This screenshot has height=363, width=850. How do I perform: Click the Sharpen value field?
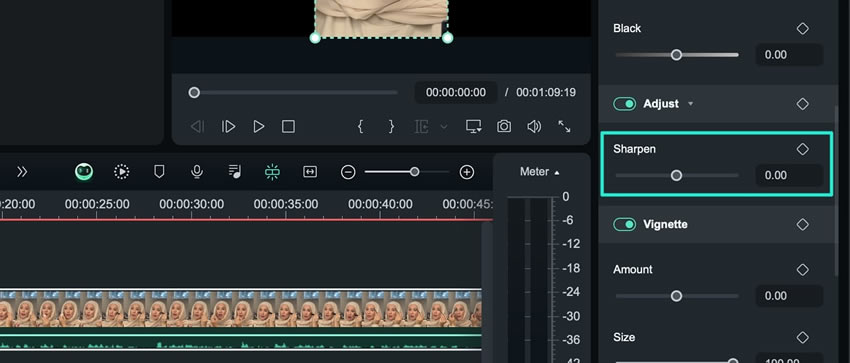pyautogui.click(x=789, y=176)
